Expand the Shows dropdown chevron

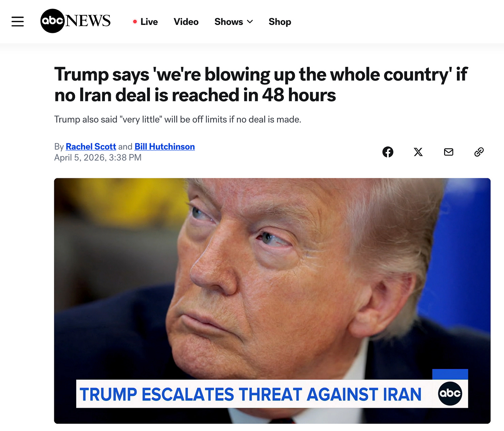point(250,22)
